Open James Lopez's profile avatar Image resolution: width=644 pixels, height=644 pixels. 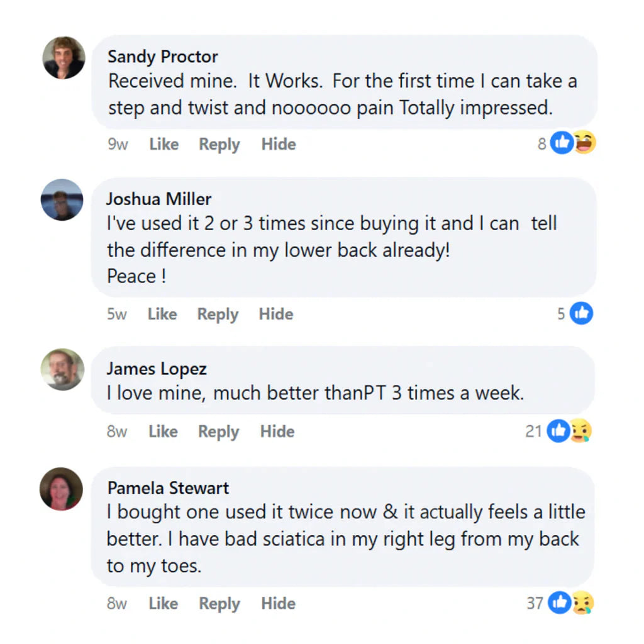tap(62, 369)
